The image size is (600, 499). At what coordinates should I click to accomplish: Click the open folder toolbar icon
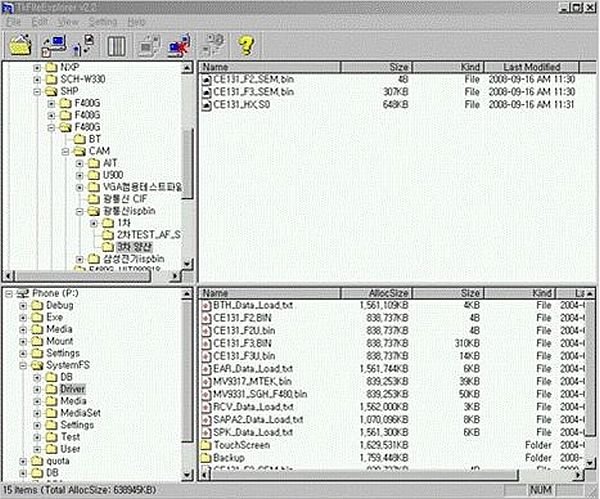coord(20,45)
